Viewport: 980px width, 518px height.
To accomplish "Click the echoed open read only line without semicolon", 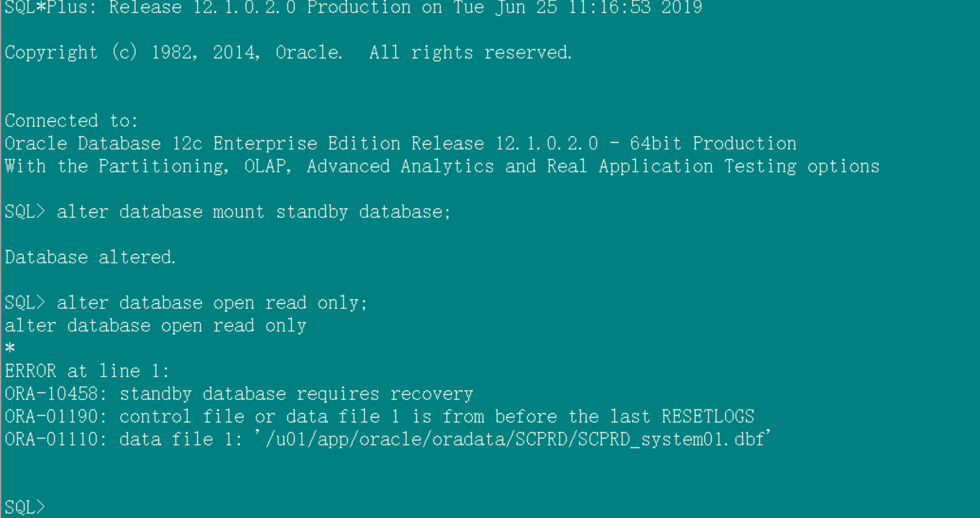I will tap(155, 325).
